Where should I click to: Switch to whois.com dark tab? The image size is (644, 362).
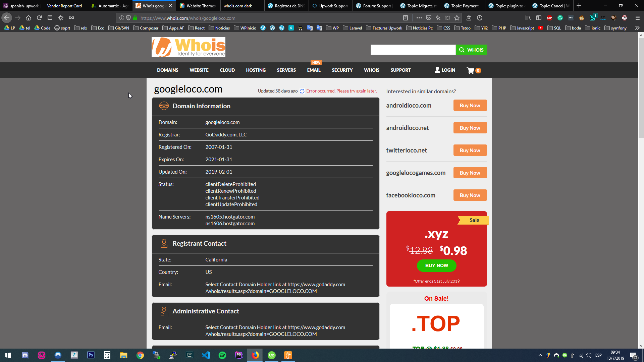pyautogui.click(x=241, y=6)
